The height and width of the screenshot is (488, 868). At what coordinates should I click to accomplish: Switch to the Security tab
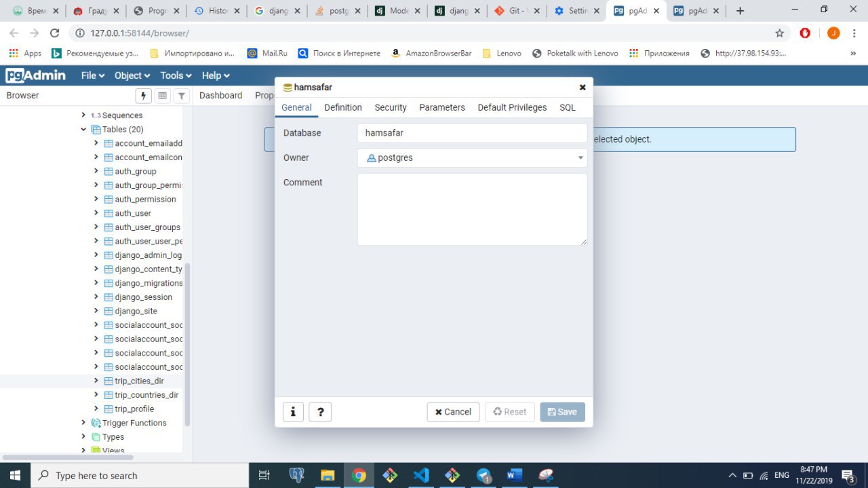click(x=391, y=107)
